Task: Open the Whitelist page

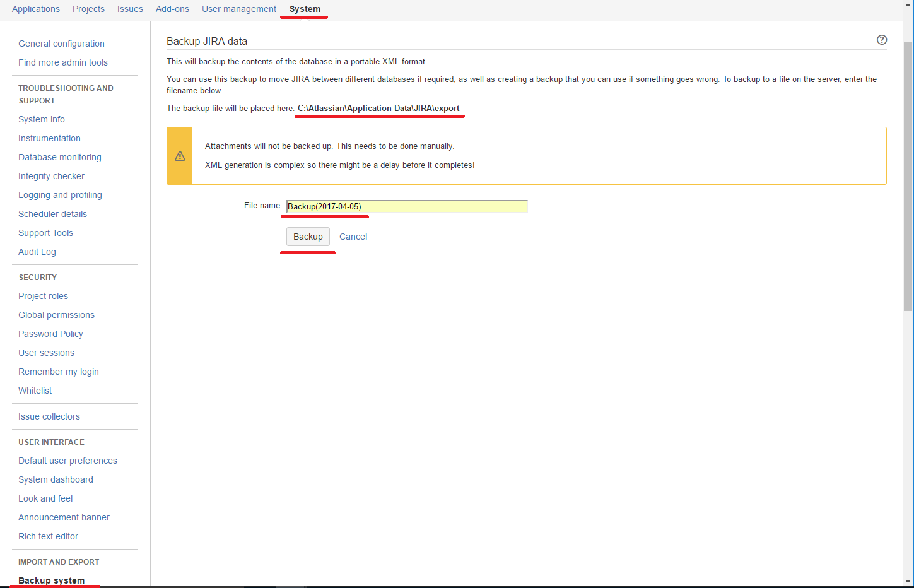Action: pos(35,391)
